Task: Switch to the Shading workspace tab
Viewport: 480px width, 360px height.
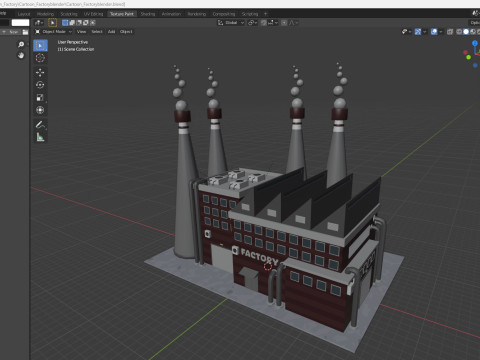Action: (148, 14)
